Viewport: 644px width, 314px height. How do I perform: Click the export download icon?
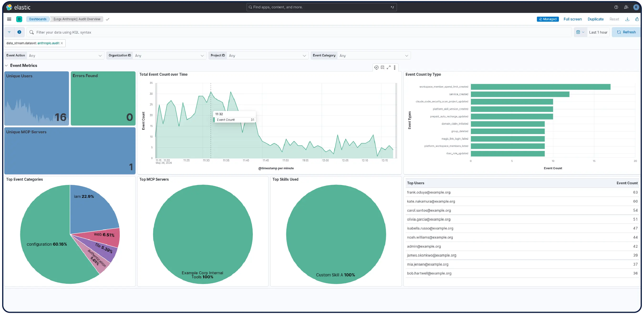coord(627,19)
